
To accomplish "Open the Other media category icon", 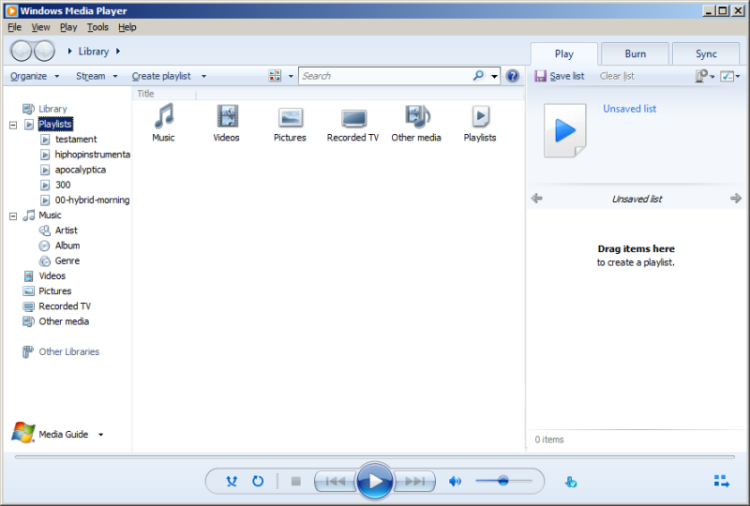I will 417,116.
